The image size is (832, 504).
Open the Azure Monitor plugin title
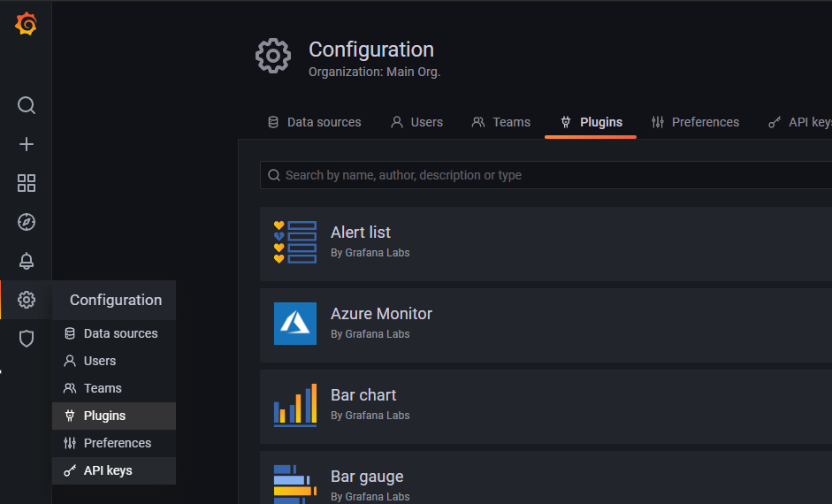381,314
